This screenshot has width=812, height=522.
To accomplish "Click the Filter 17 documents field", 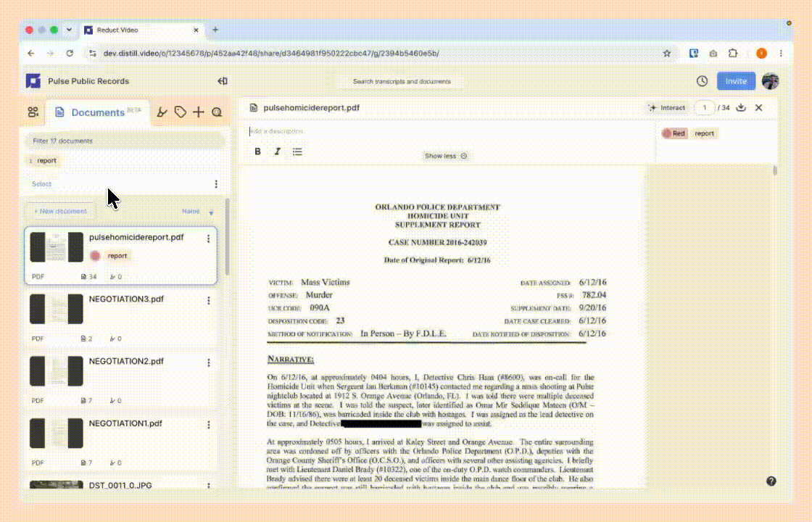I will click(125, 141).
